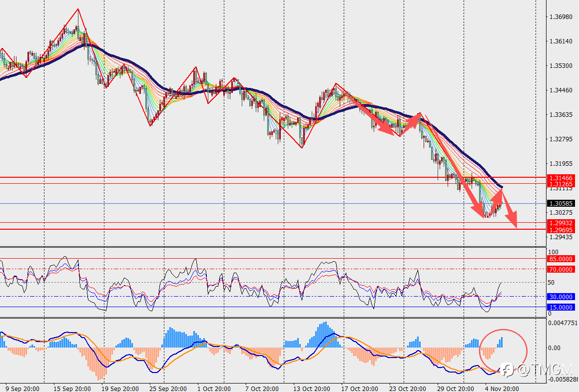This screenshot has height=392, width=579.
Task: Click the 9 Sep 20:00 time label
Action: click(x=22, y=389)
